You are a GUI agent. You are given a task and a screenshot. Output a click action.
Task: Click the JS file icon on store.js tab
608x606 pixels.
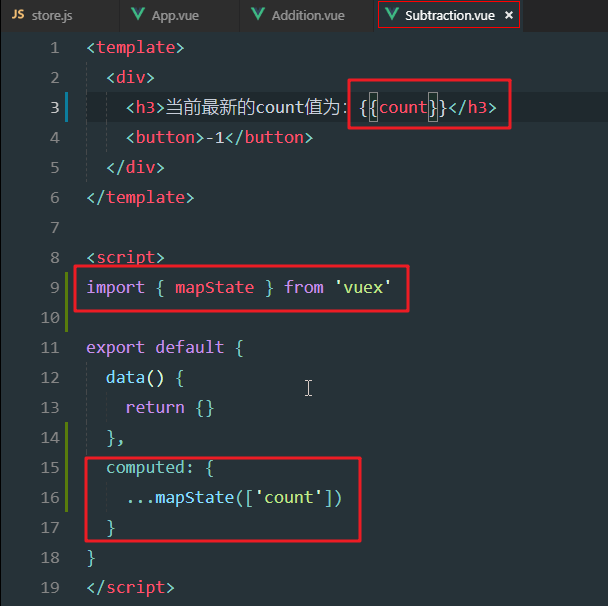[x=17, y=15]
